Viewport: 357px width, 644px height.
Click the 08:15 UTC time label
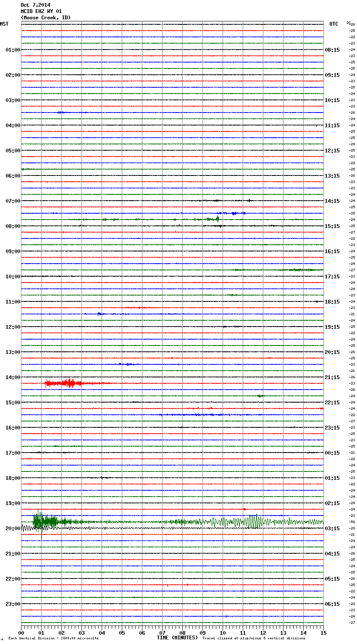332,50
